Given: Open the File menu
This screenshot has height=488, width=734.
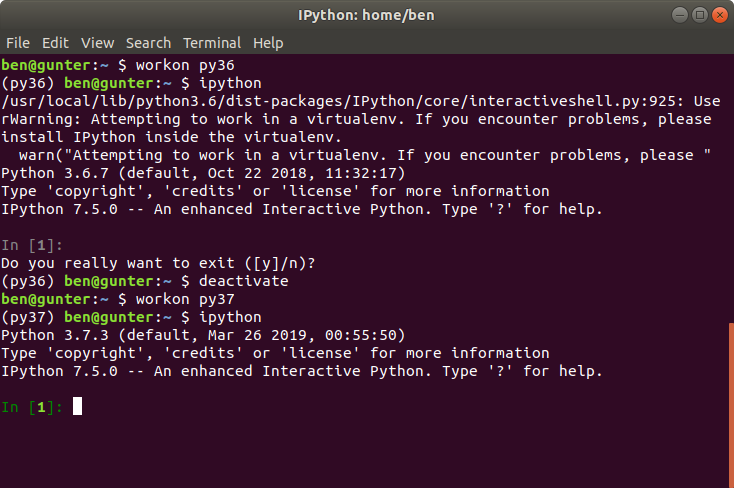Looking at the screenshot, I should tap(18, 43).
